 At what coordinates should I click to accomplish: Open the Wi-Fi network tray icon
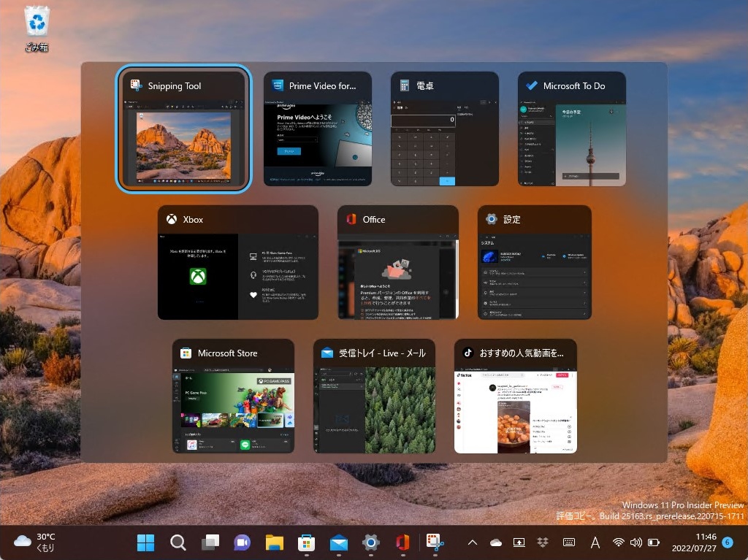618,542
